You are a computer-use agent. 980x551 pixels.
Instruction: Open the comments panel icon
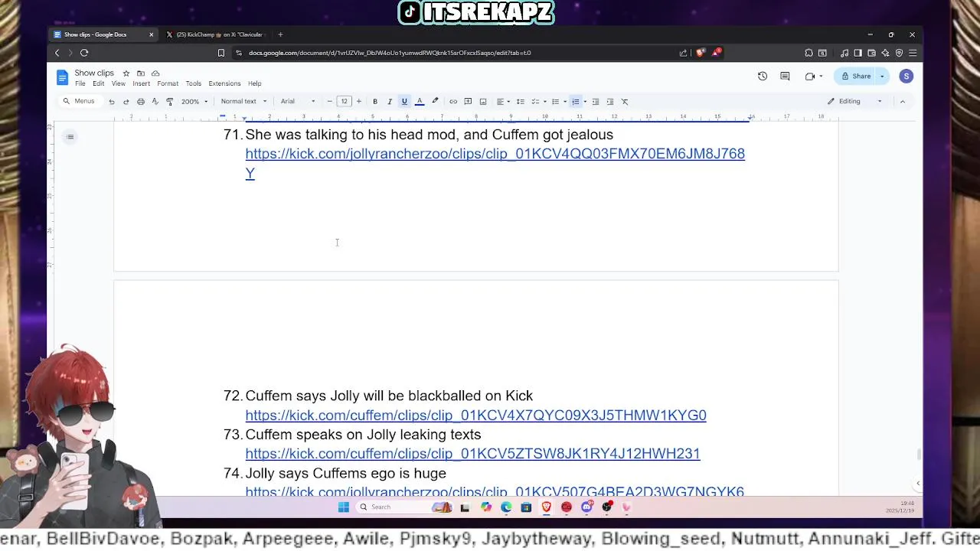pos(785,77)
